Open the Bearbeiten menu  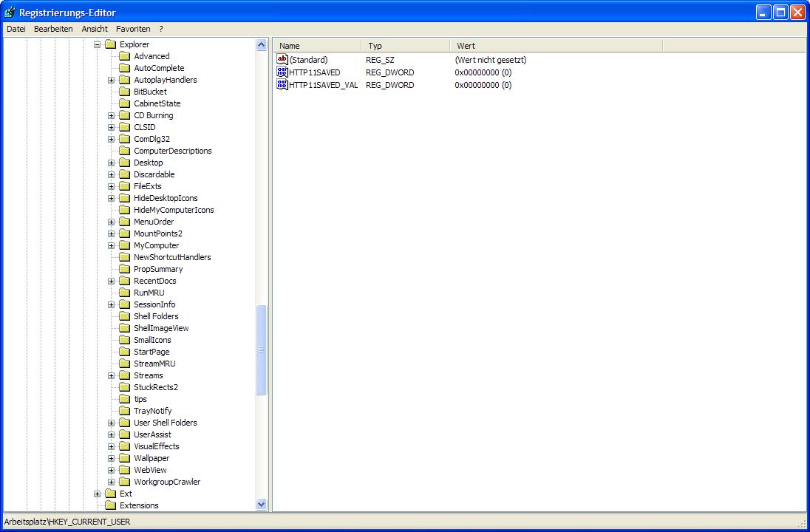coord(53,29)
